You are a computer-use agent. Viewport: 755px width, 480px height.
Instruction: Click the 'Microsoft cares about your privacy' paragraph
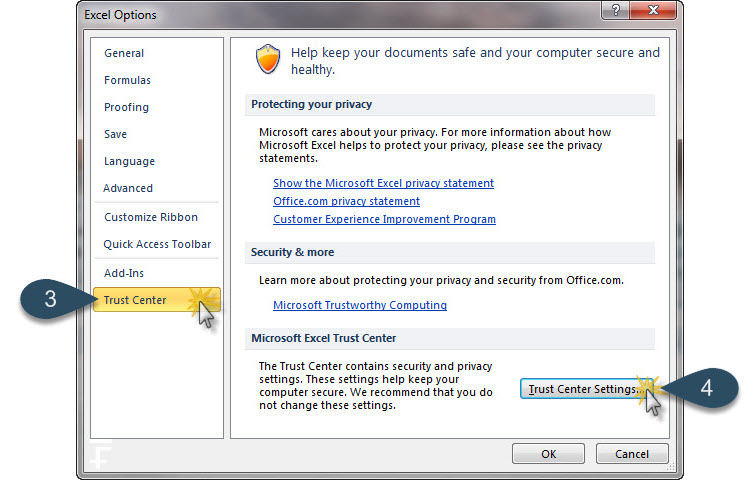(435, 145)
